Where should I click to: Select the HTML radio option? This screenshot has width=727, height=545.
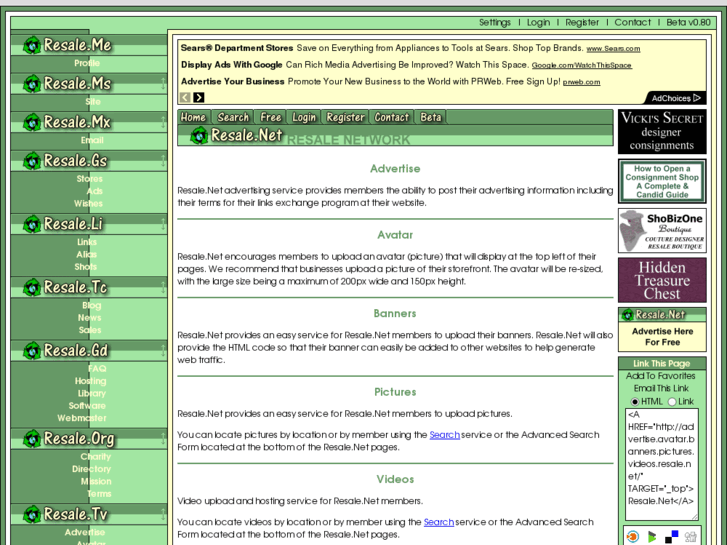(635, 402)
